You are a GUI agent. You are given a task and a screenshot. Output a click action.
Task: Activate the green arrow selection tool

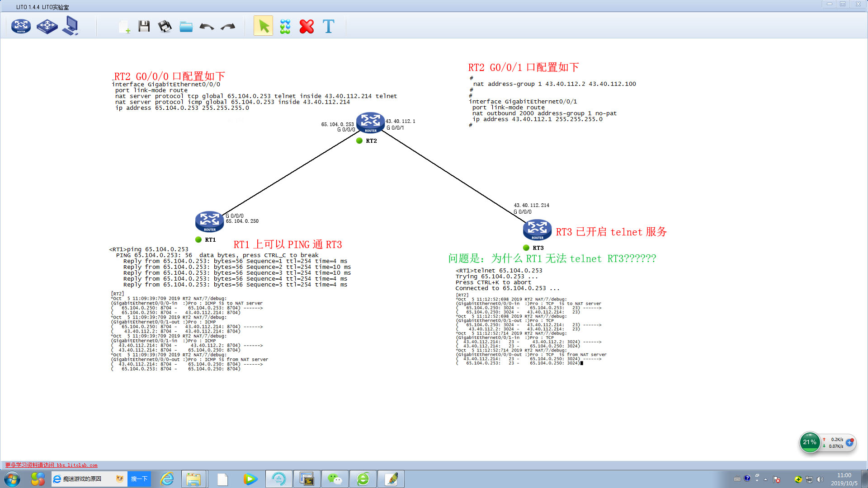click(264, 26)
